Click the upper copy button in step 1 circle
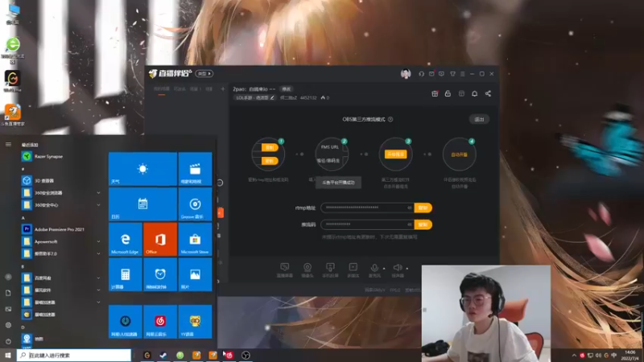The width and height of the screenshot is (644, 362). pyautogui.click(x=270, y=147)
